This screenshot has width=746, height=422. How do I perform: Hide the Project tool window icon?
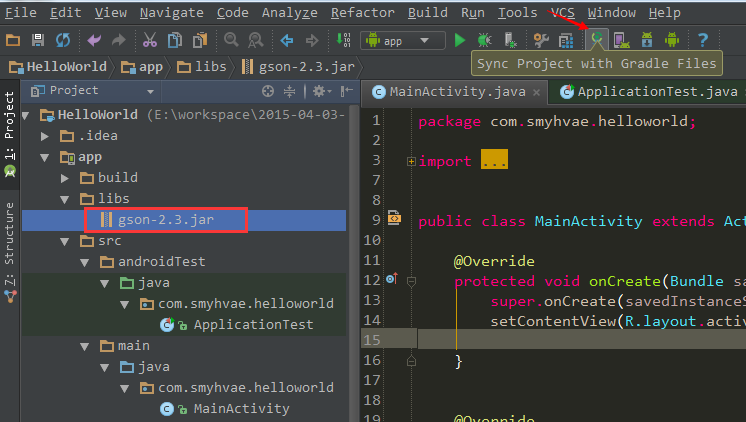pyautogui.click(x=347, y=91)
